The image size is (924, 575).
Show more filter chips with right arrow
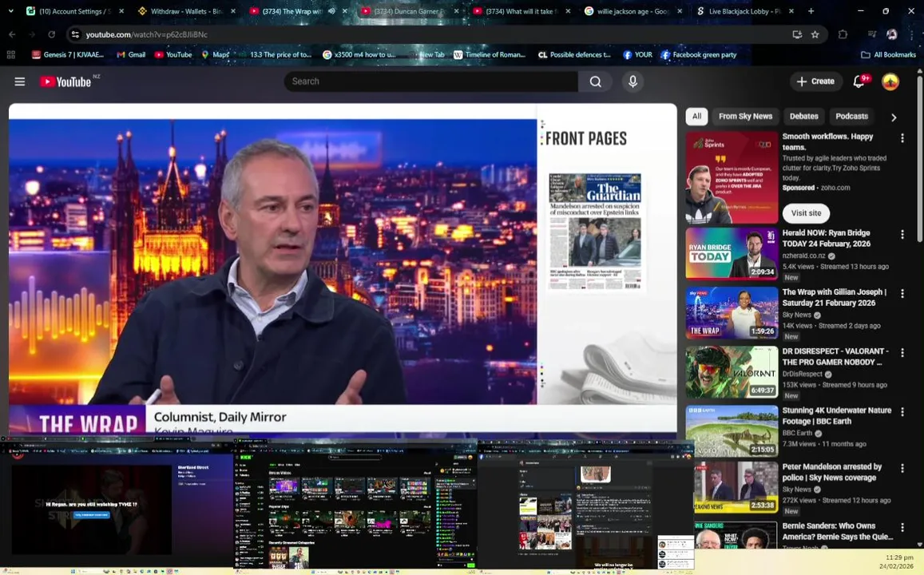pos(894,117)
